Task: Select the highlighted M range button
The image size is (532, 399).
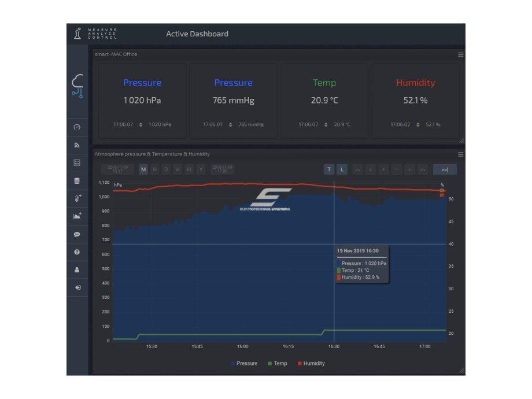Action: tap(143, 169)
